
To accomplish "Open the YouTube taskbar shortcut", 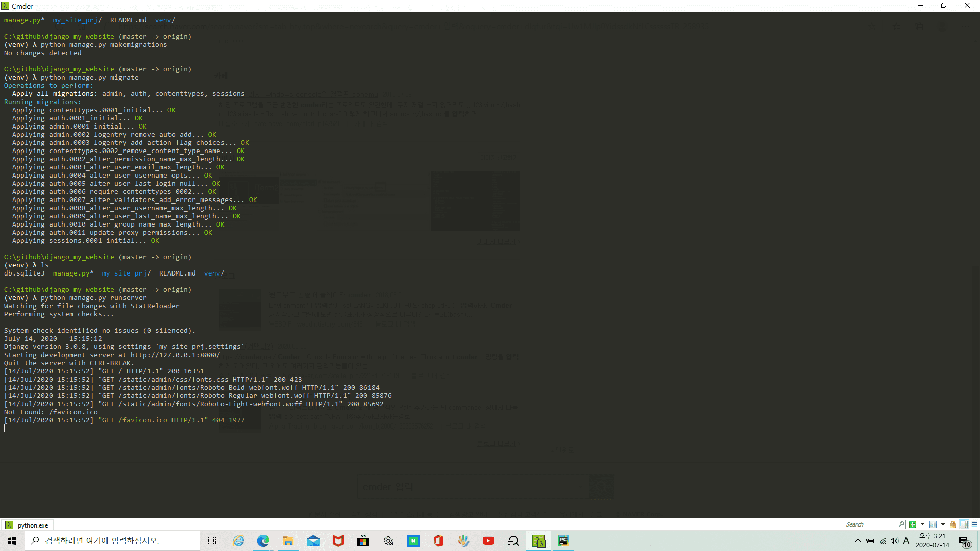I will [488, 541].
